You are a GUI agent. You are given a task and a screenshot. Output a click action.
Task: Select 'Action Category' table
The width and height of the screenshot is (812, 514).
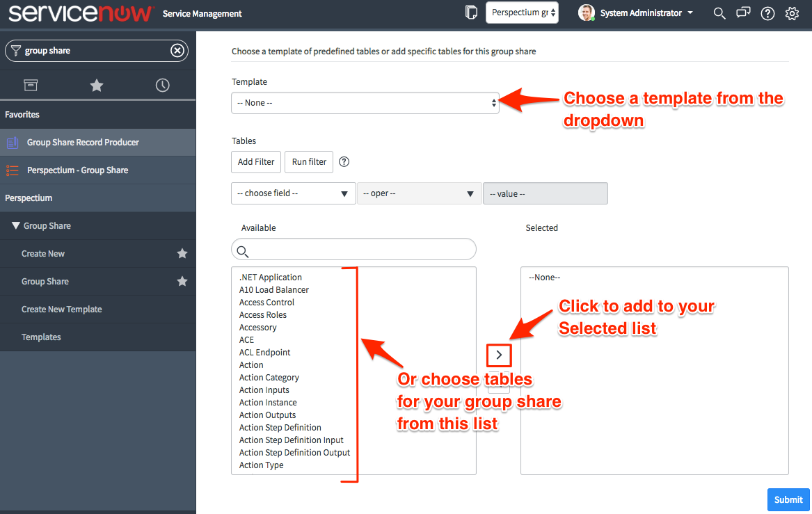pyautogui.click(x=269, y=378)
